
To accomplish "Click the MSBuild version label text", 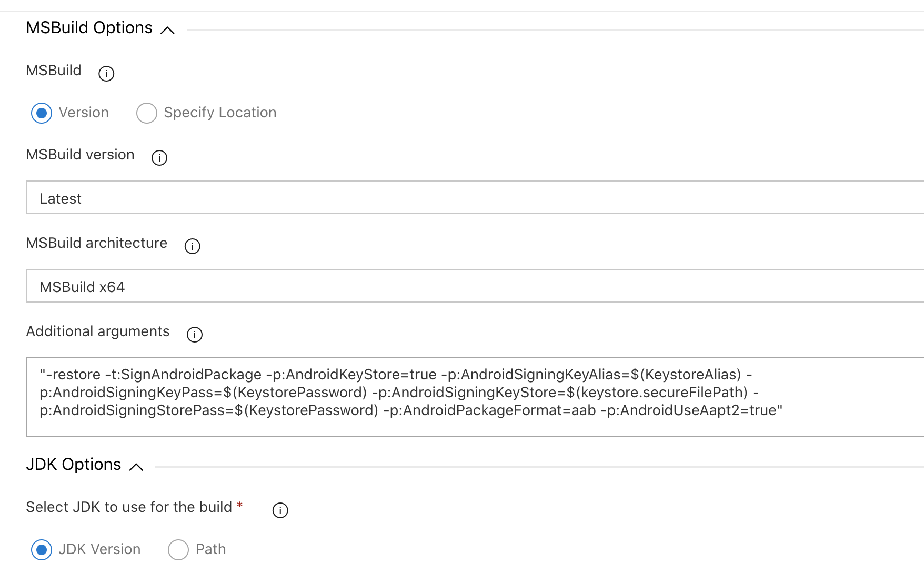I will 81,155.
